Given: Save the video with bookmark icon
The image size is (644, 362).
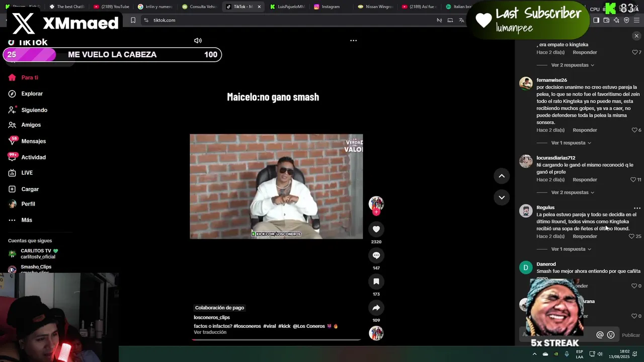Looking at the screenshot, I should pyautogui.click(x=376, y=282).
